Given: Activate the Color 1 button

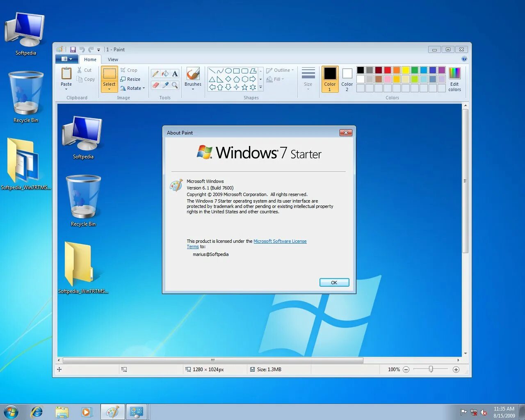Looking at the screenshot, I should (330, 79).
